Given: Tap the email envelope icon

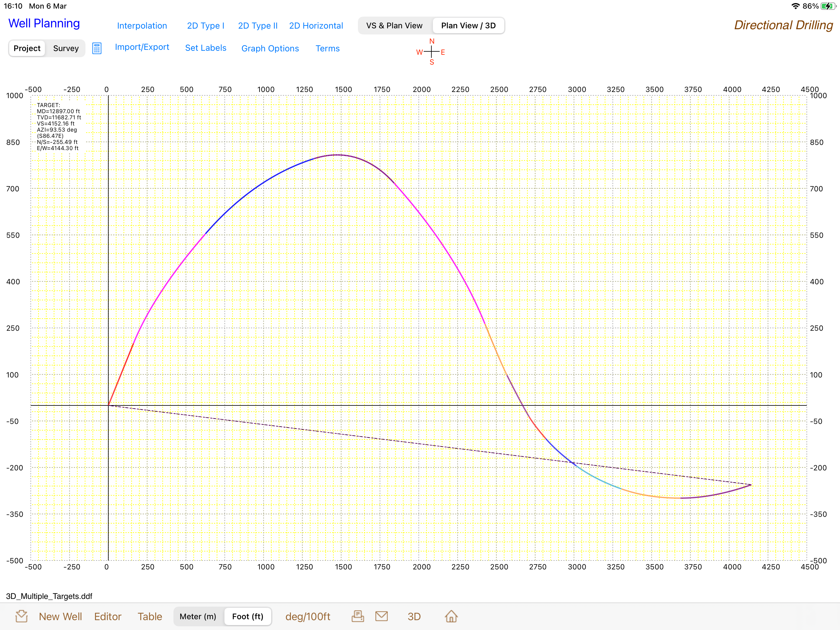Looking at the screenshot, I should pyautogui.click(x=381, y=616).
